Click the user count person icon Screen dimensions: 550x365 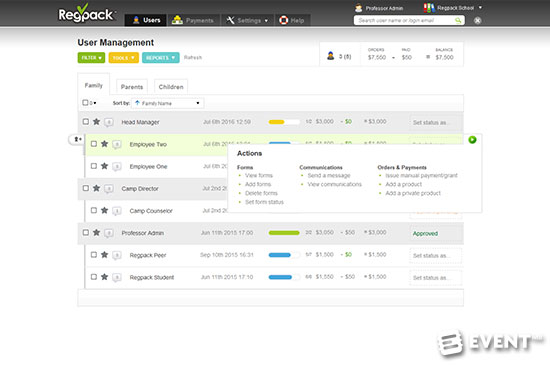[330, 55]
